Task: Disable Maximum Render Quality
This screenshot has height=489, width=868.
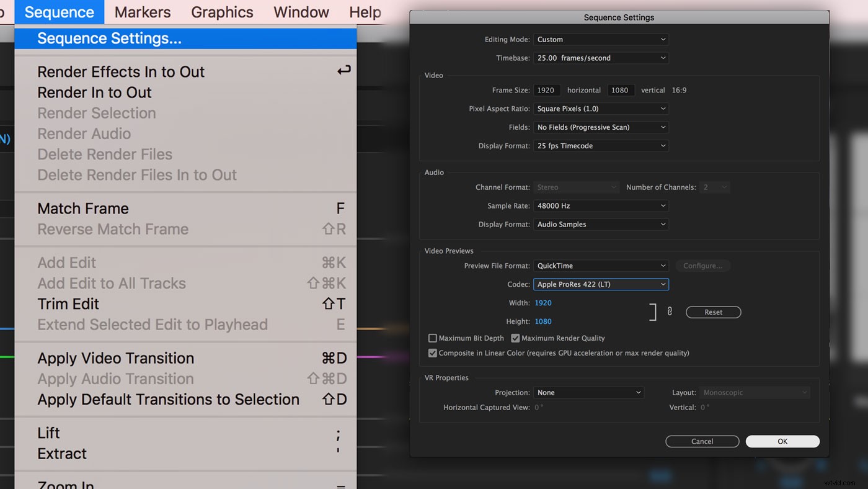Action: [515, 338]
